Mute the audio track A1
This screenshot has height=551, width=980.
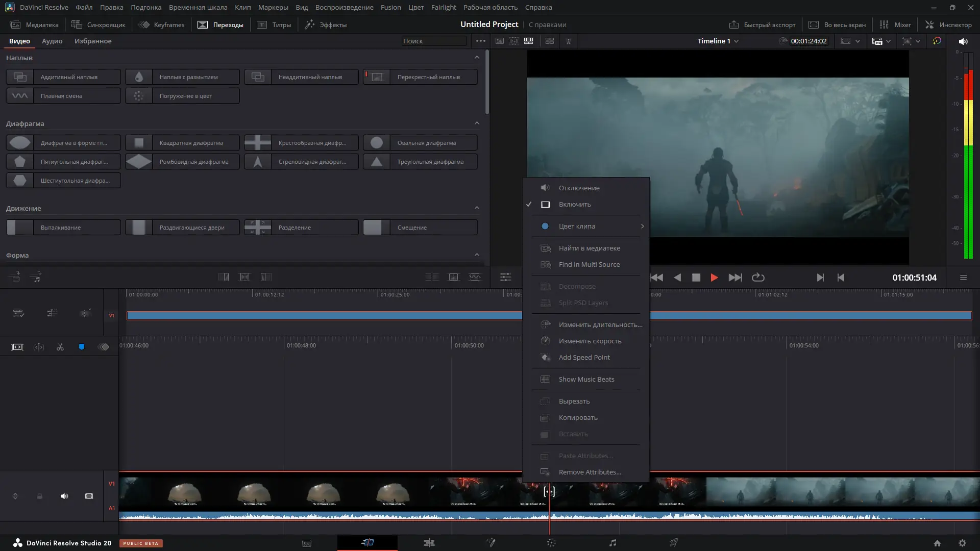pos(64,496)
